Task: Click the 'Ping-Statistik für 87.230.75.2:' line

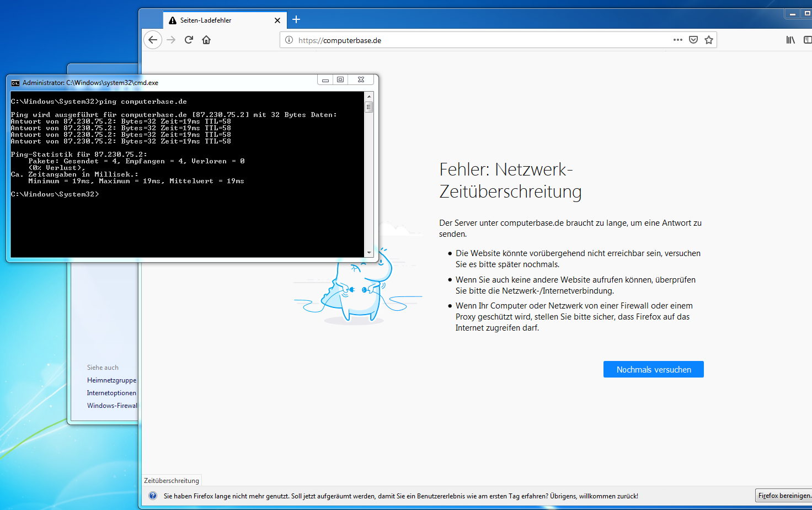Action: pyautogui.click(x=79, y=155)
